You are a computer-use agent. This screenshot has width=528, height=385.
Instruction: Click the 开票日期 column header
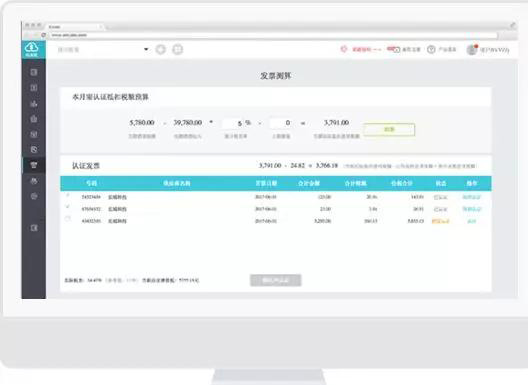(266, 183)
